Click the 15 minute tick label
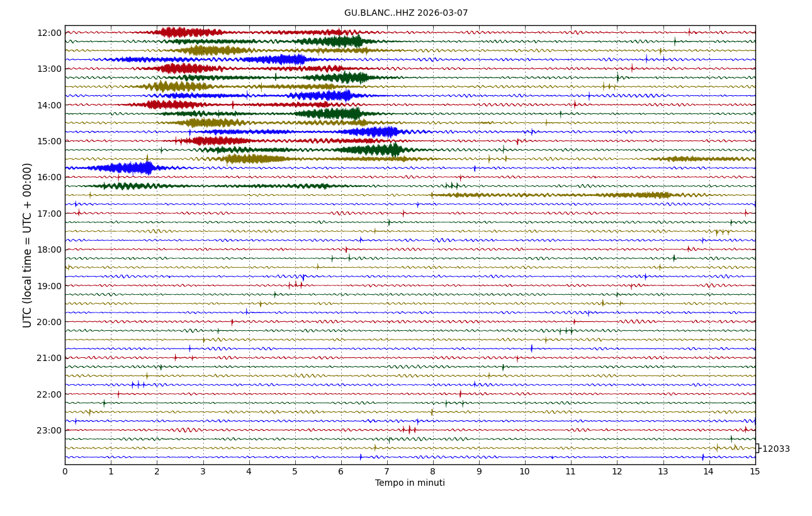Screen dimensions: 812x516 [755, 471]
